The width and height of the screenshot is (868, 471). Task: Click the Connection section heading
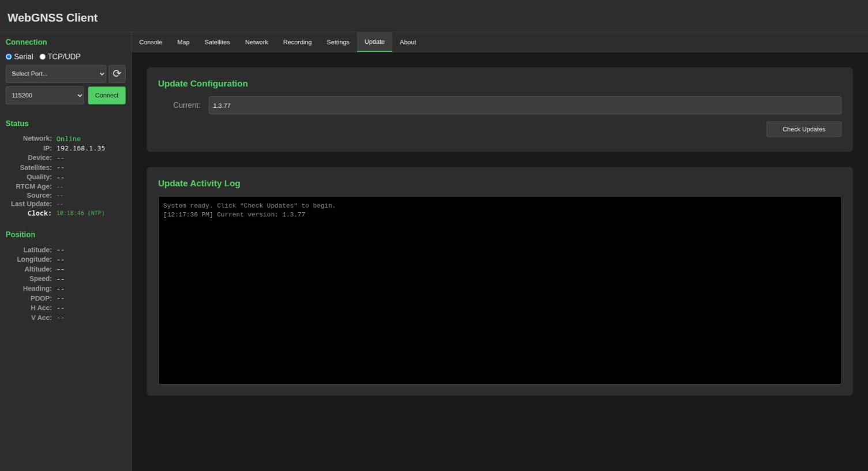click(x=26, y=42)
